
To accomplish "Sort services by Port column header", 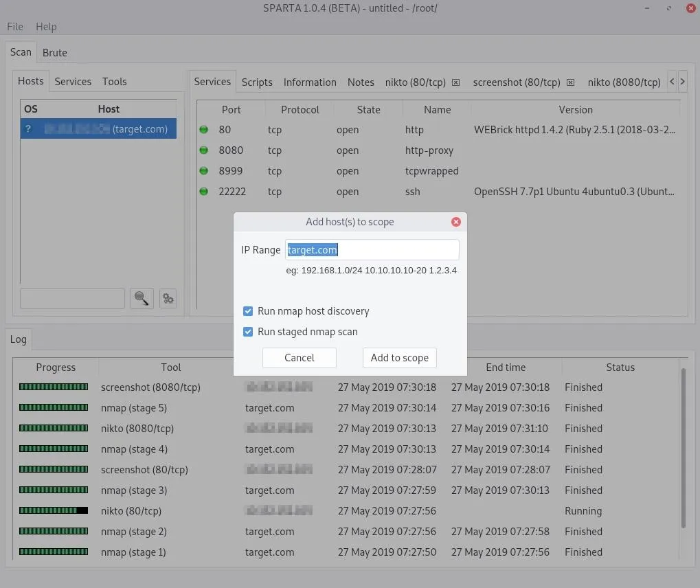I will [x=231, y=110].
